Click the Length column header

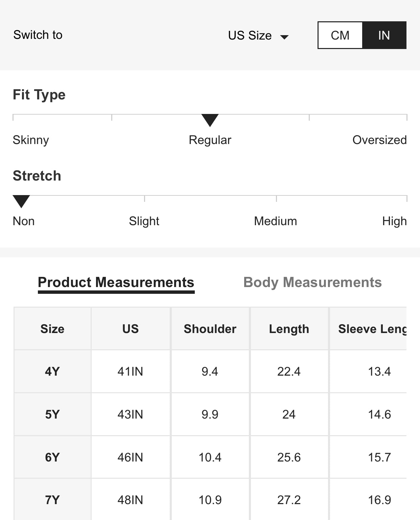289,329
